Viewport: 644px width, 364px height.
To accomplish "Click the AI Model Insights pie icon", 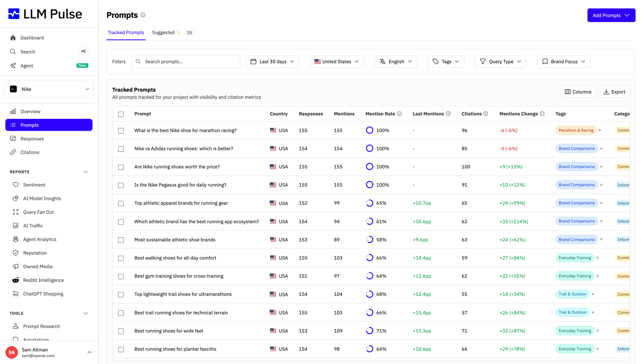I will [16, 198].
